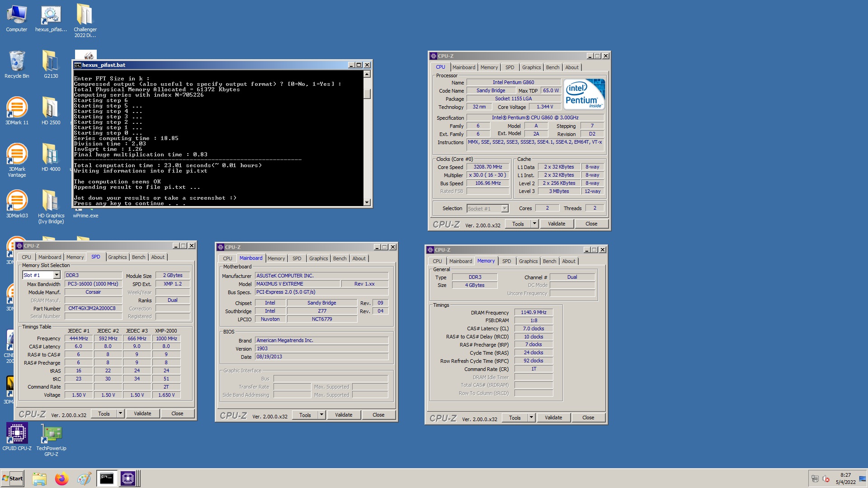Open Firefox from the taskbar
868x488 pixels.
61,479
